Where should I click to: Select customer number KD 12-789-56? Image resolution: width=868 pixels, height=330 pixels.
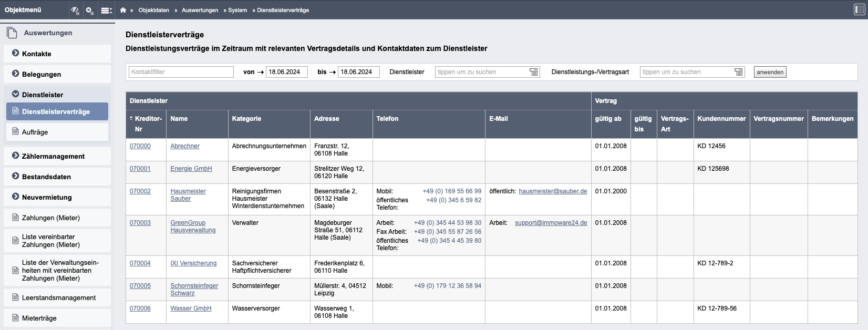pyautogui.click(x=717, y=308)
